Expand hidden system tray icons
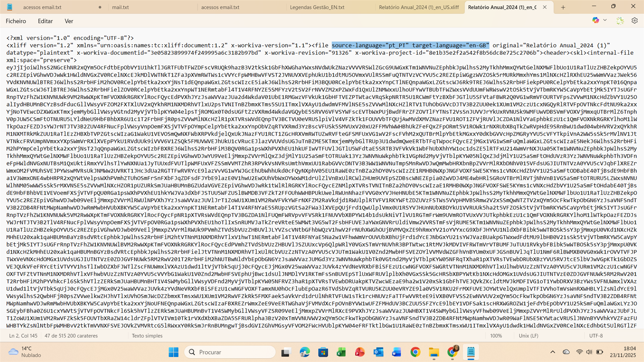 click(x=552, y=352)
